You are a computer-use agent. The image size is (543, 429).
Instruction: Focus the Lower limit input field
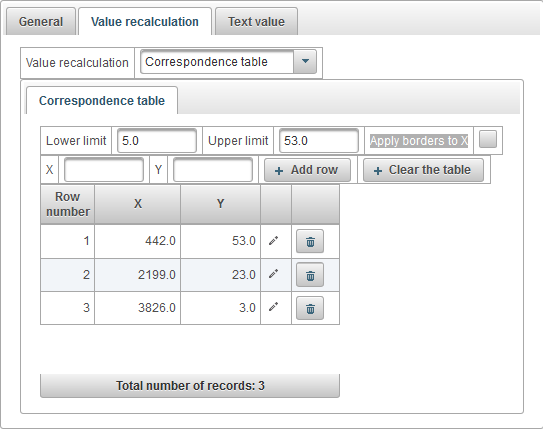[x=157, y=141]
